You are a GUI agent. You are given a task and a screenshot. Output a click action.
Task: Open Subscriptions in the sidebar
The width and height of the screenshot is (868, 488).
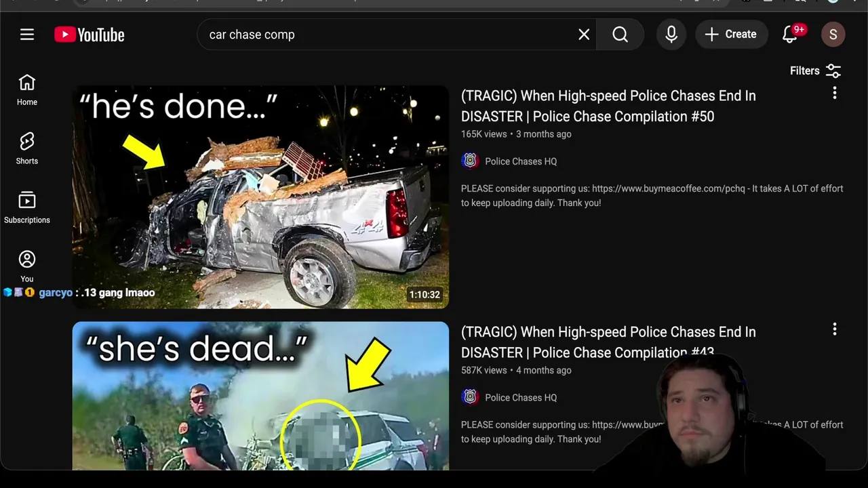click(x=27, y=208)
